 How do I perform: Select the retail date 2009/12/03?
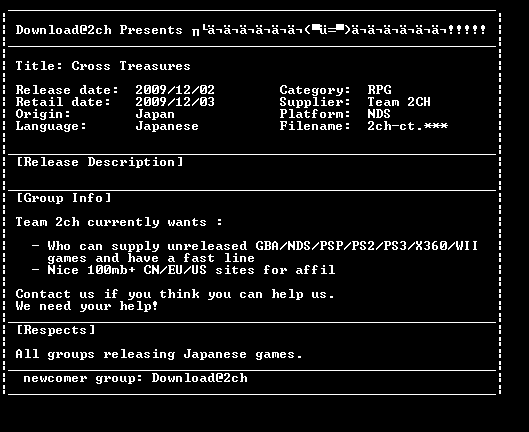175,102
